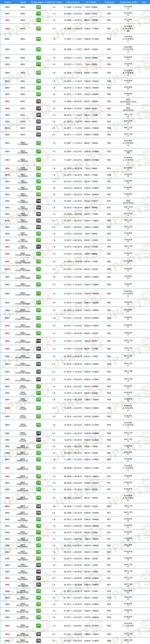Click the petrol icon for Roadster 85kW / 115KM

pos(38,591)
